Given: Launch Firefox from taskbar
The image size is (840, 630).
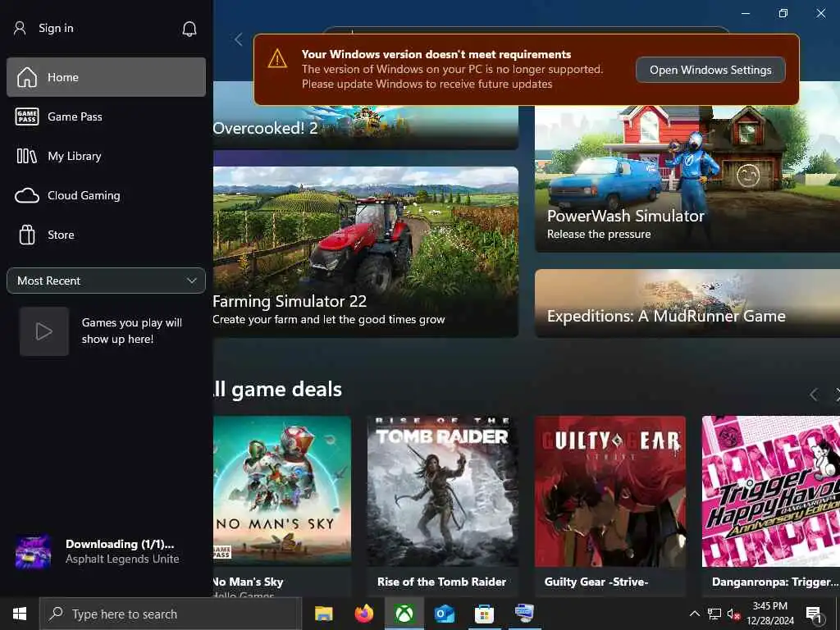Looking at the screenshot, I should click(363, 614).
